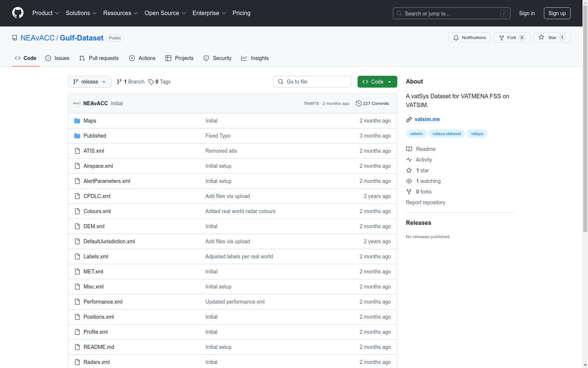Click the vatsys topic tag
The width and height of the screenshot is (588, 368).
(477, 134)
